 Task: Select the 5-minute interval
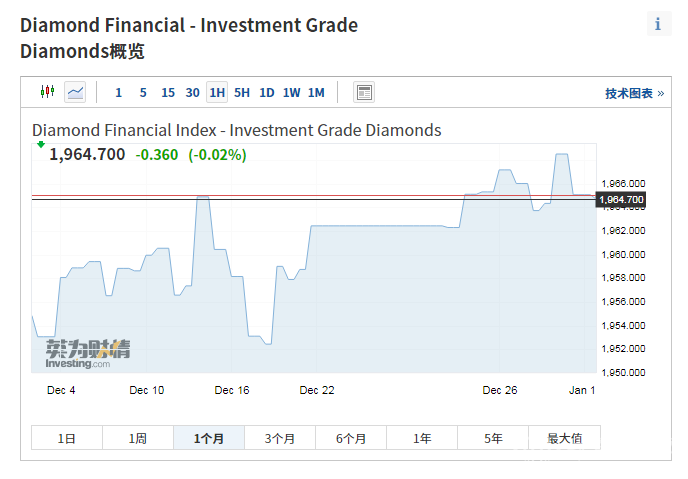click(x=143, y=93)
